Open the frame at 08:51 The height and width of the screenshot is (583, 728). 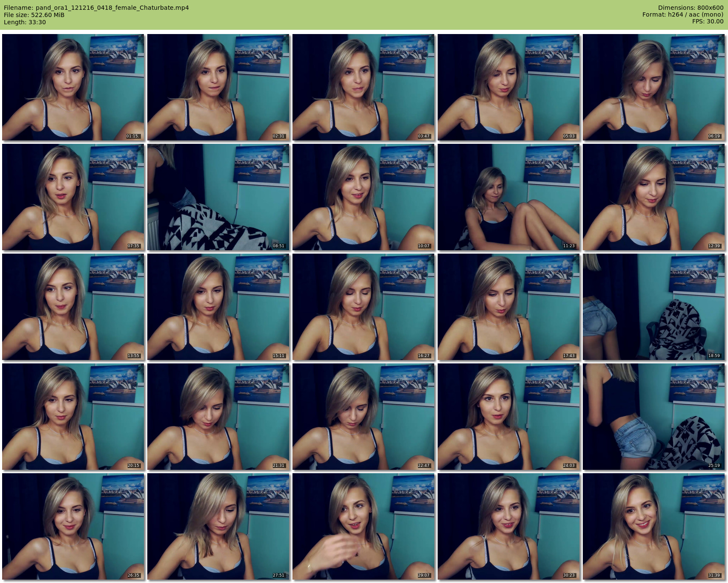click(218, 197)
